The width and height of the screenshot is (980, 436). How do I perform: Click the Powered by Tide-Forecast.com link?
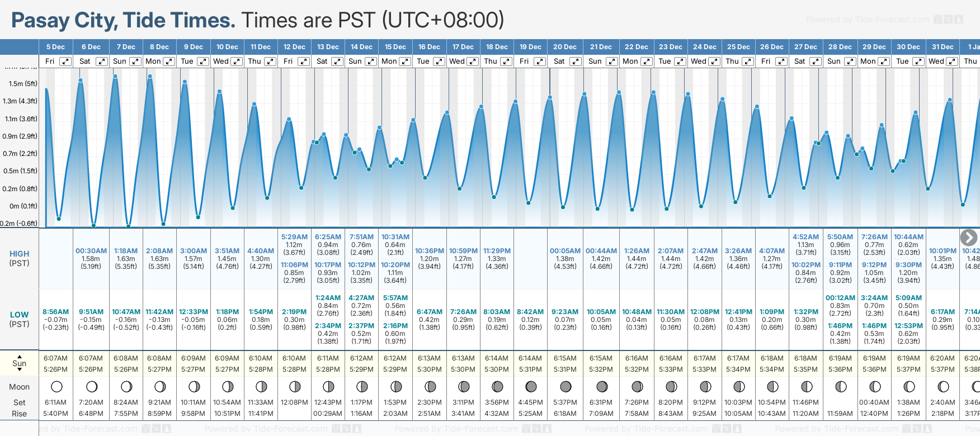pyautogui.click(x=868, y=20)
